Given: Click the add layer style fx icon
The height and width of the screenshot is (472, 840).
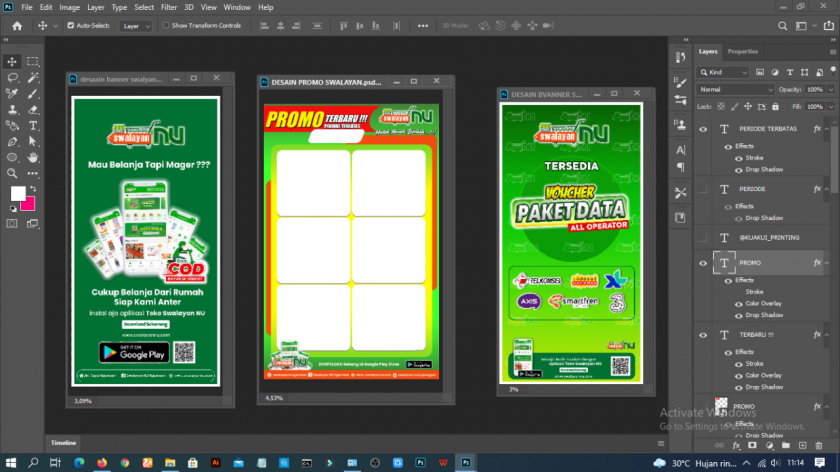Looking at the screenshot, I should (x=736, y=446).
